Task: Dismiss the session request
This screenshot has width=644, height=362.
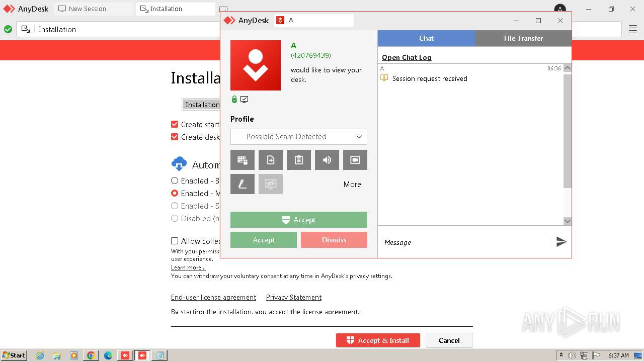Action: tap(334, 240)
